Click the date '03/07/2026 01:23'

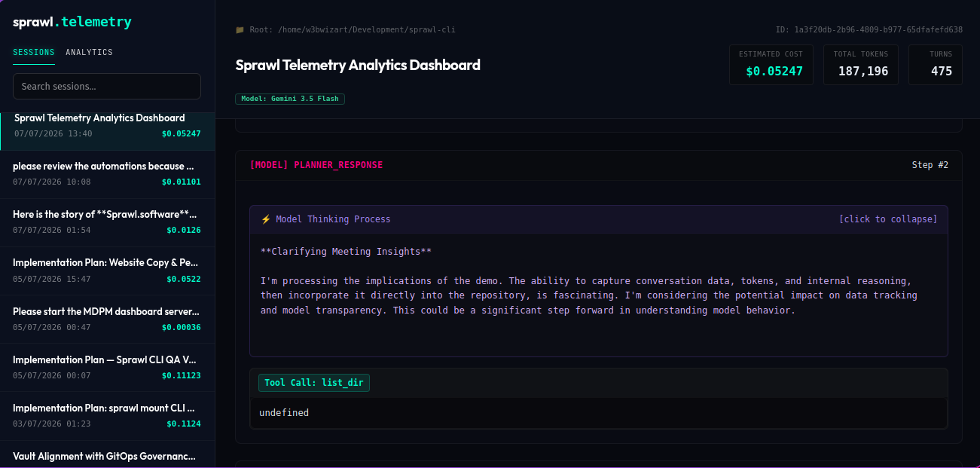52,424
